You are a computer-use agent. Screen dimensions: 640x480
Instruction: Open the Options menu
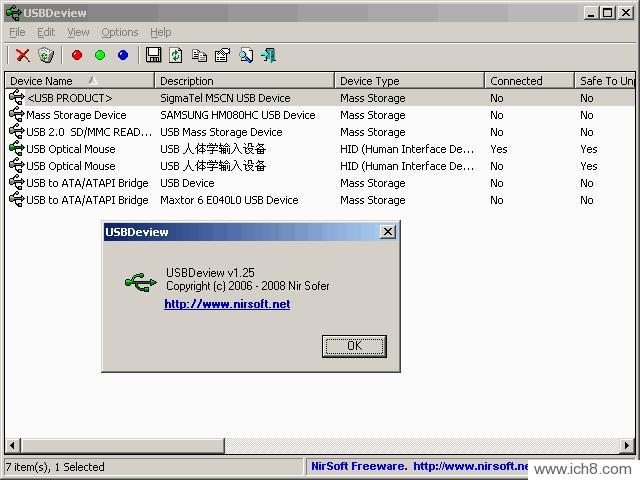pos(119,32)
